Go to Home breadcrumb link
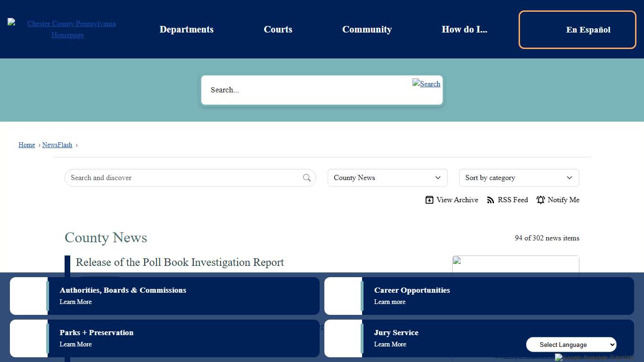644x362 pixels. point(27,145)
